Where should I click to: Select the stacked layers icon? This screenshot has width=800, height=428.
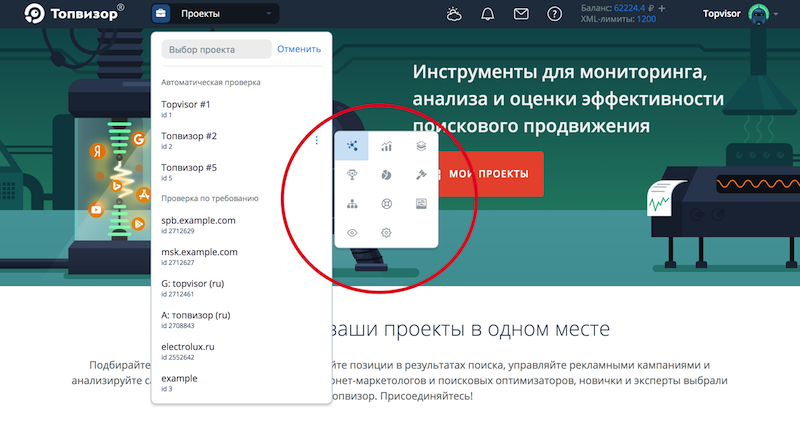[421, 146]
